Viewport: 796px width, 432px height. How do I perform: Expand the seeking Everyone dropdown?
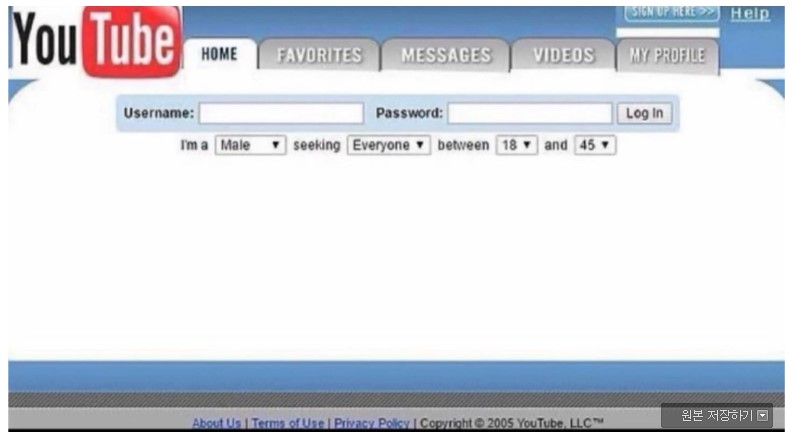(x=389, y=145)
